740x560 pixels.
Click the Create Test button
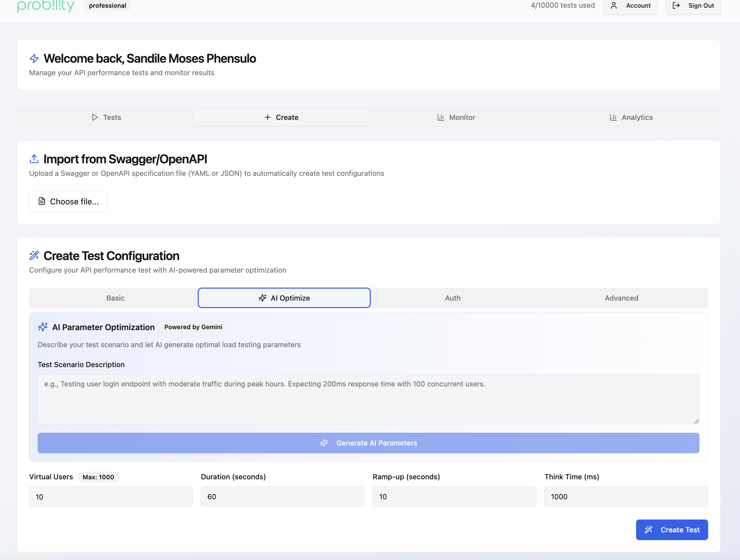click(x=672, y=529)
